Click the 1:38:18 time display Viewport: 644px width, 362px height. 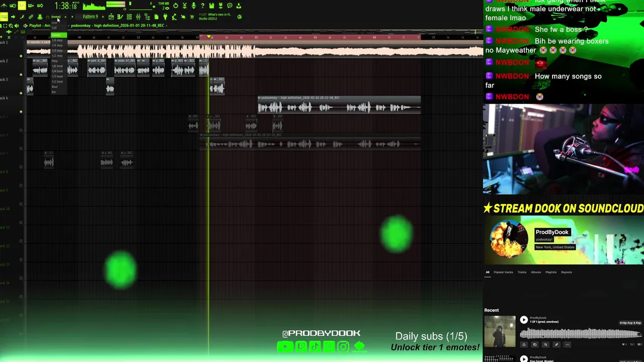[66, 6]
